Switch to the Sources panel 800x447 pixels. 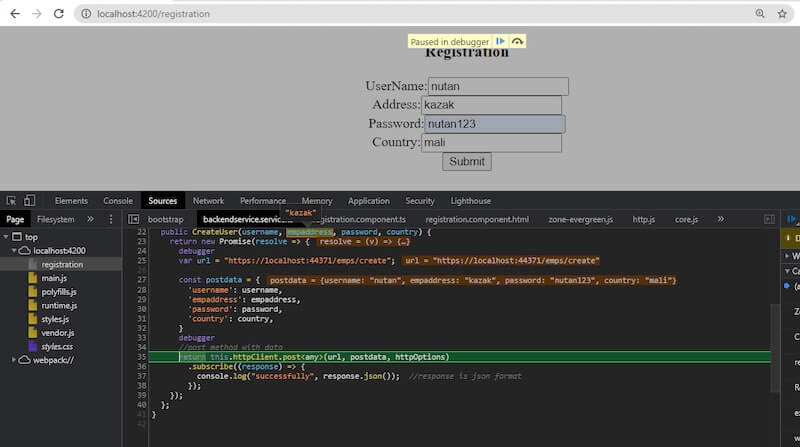click(x=163, y=201)
